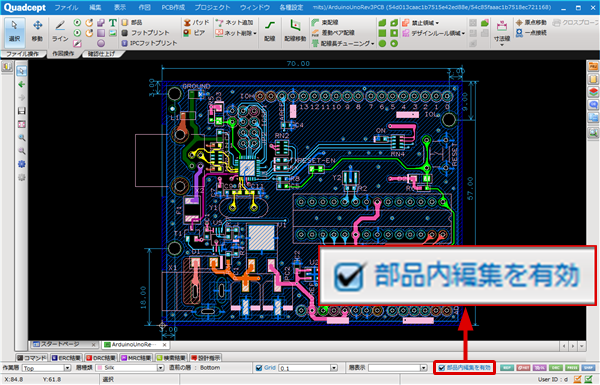Click the 原点移動 origin move icon
The width and height of the screenshot is (600, 385).
[x=519, y=23]
